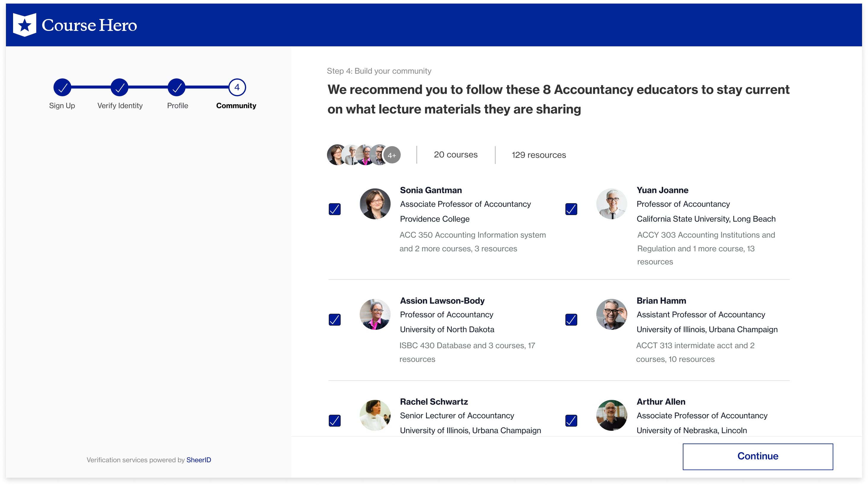
Task: Toggle the Assion Lawson-Body follow checkbox
Action: (x=335, y=320)
